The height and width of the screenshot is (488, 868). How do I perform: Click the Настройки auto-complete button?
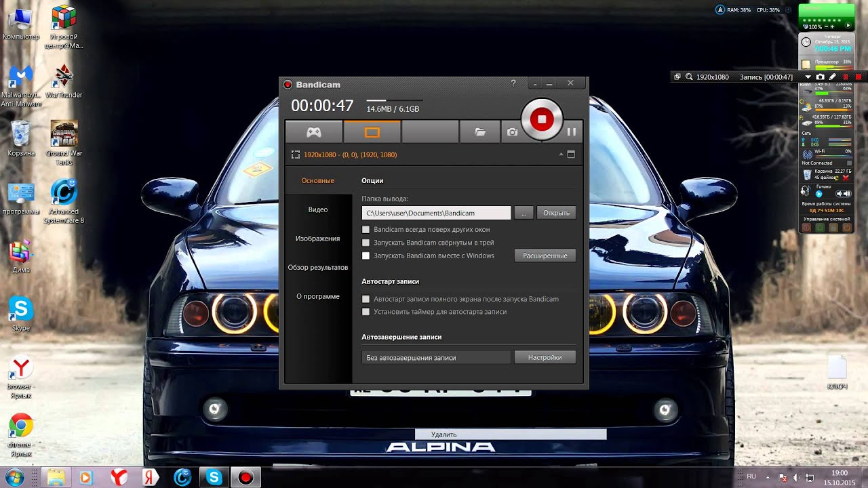(x=545, y=357)
